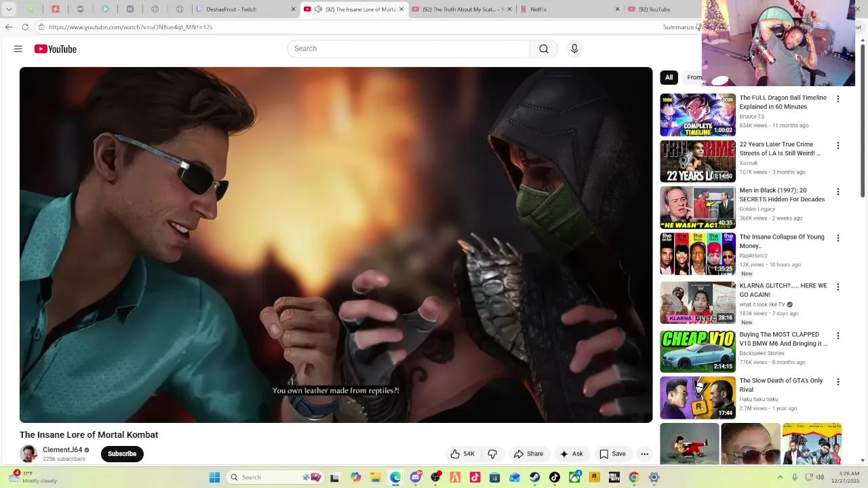Open File Explorer from taskbar

click(376, 477)
